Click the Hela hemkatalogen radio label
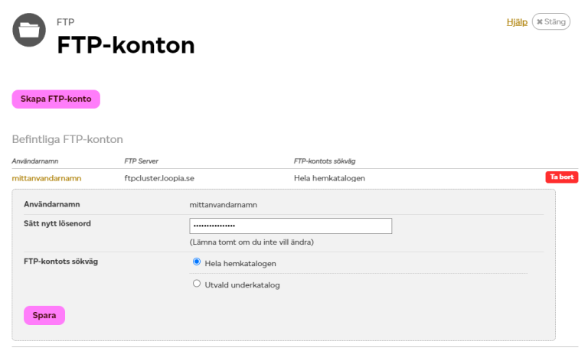The image size is (588, 364). (240, 264)
